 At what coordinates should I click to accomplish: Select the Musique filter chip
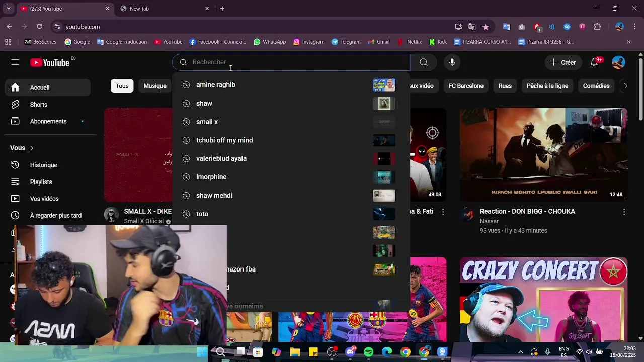155,86
